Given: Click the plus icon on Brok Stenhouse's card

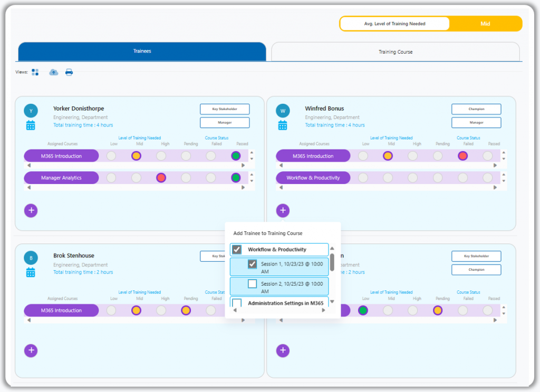Looking at the screenshot, I should [x=31, y=350].
